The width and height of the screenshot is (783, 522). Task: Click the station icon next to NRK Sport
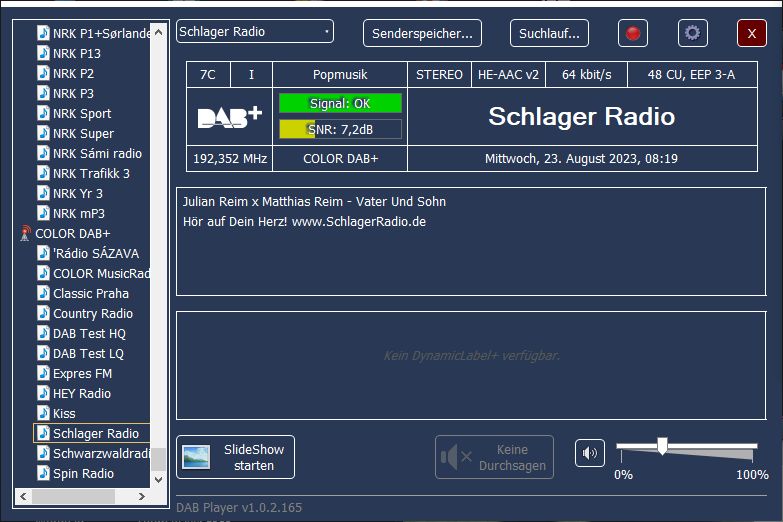[x=43, y=113]
